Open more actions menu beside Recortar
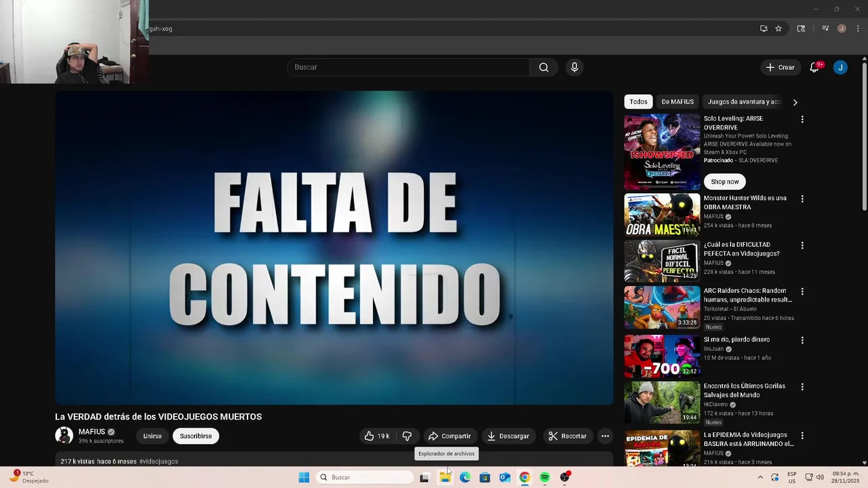The image size is (868, 488). (605, 436)
